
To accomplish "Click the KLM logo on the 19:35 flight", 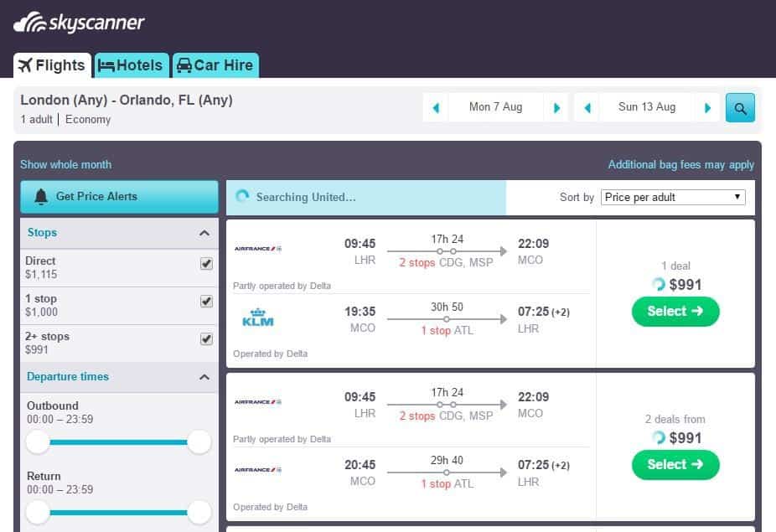I will 258,318.
